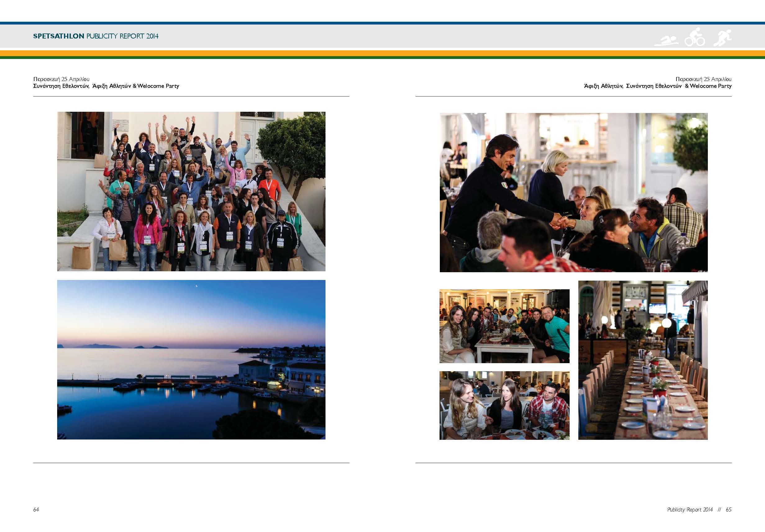
Task: Click the runner icon in header
Action: pos(722,37)
